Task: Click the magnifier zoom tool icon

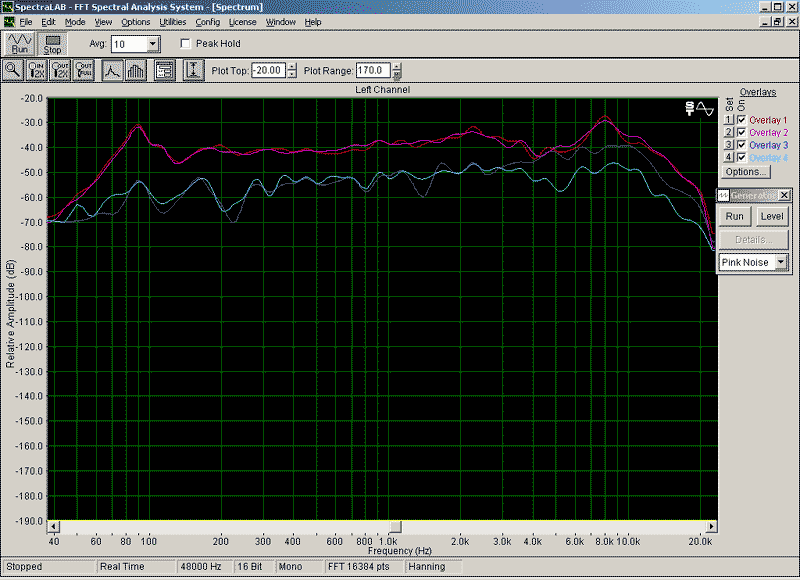Action: [13, 70]
